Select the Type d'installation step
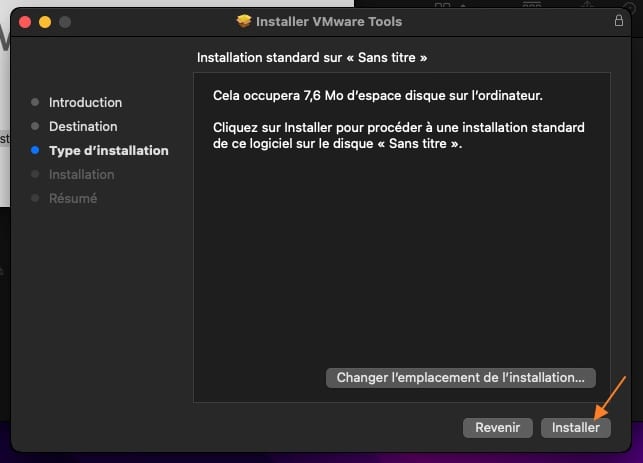Image resolution: width=643 pixels, height=463 pixels. click(x=108, y=150)
